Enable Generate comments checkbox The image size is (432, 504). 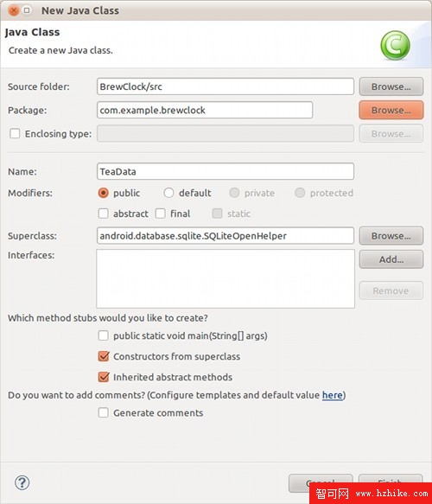103,412
